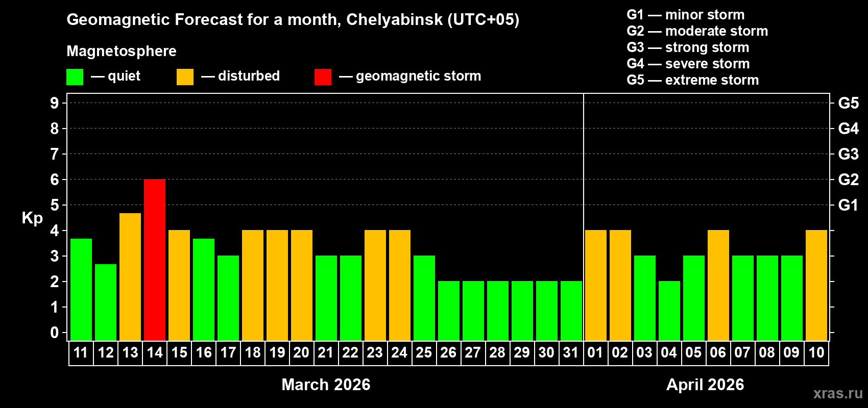Click the green bar for April 04

tap(669, 311)
